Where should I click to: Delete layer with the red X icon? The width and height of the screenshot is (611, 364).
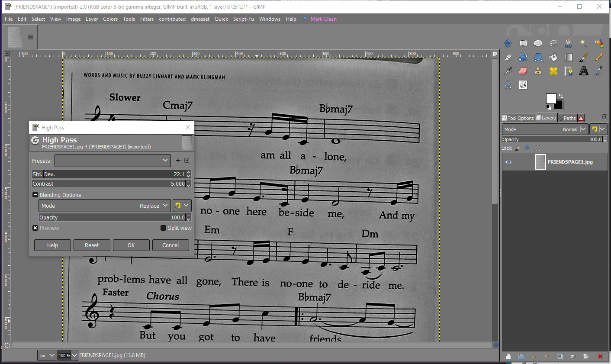click(x=600, y=356)
